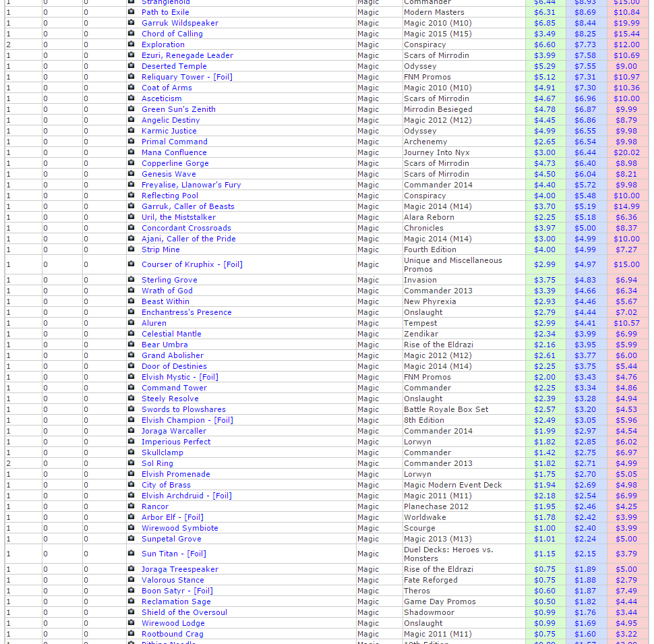This screenshot has height=644, width=654.
Task: Click Reclamation Sage card link
Action: [x=176, y=602]
